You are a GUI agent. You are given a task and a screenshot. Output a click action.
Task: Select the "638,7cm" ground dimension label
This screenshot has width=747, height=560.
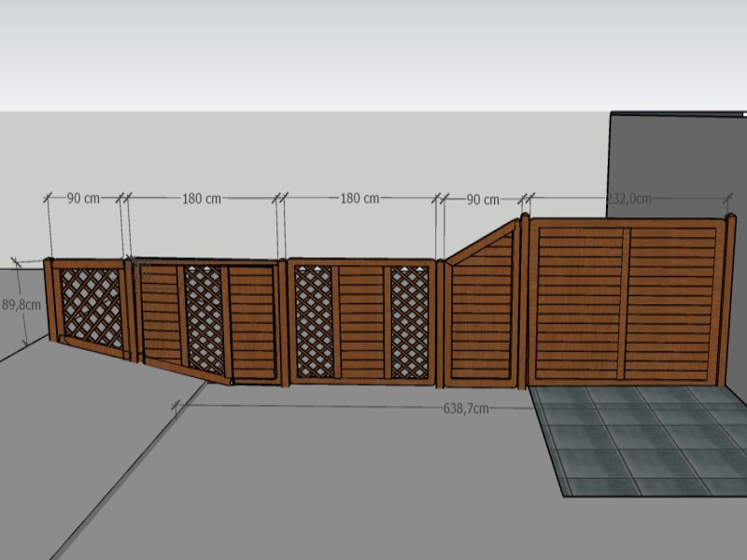click(x=466, y=409)
